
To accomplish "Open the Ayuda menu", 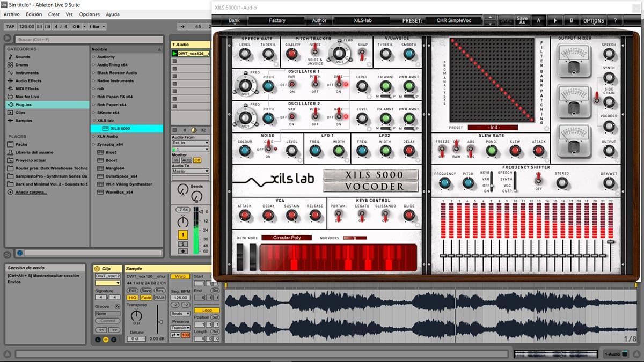I will coord(113,14).
